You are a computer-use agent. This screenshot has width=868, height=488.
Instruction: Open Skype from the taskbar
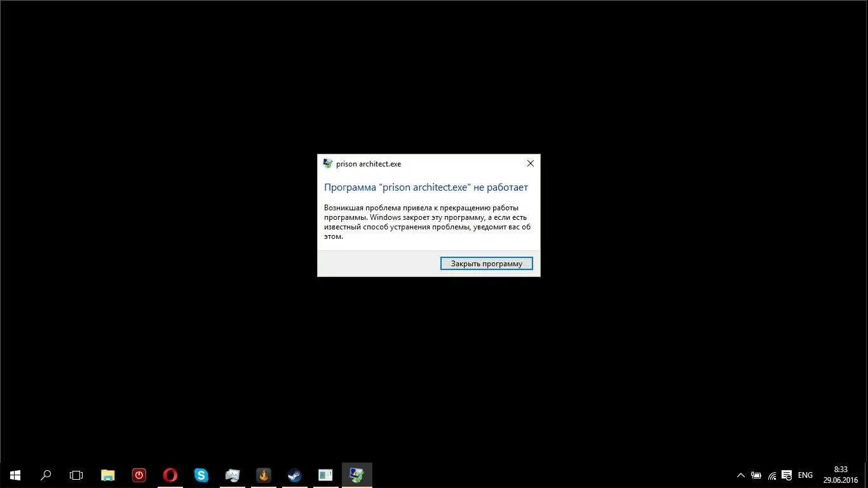coord(201,475)
